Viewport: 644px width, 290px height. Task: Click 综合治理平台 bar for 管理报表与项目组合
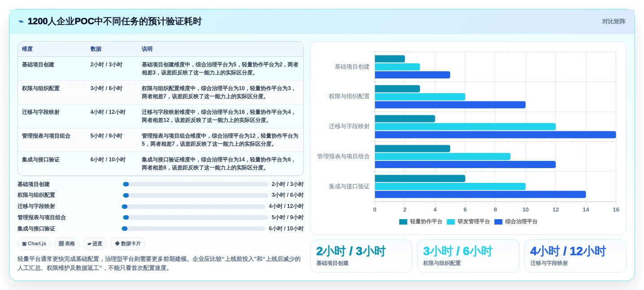pos(465,164)
